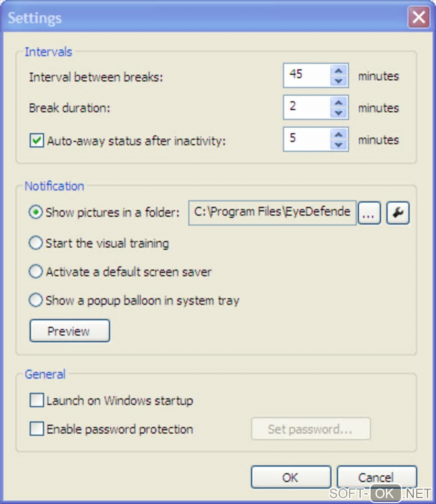The width and height of the screenshot is (436, 504).
Task: Enable Launch on Windows startup
Action: click(37, 401)
